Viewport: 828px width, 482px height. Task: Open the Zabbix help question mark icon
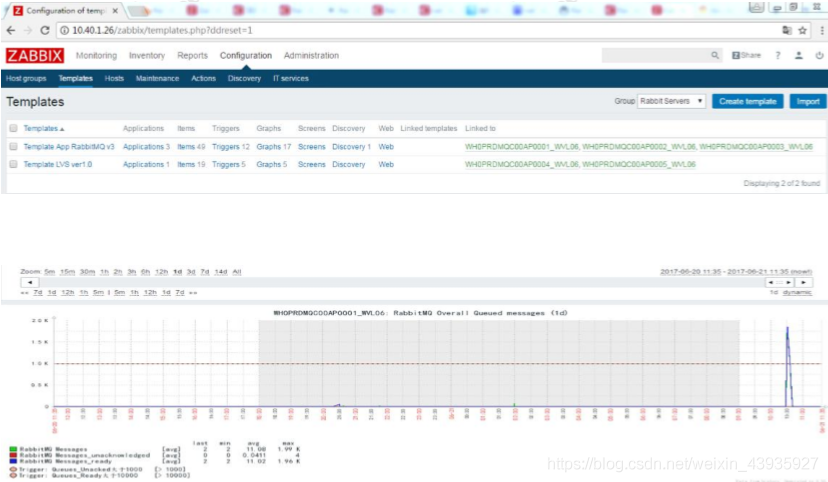click(779, 56)
